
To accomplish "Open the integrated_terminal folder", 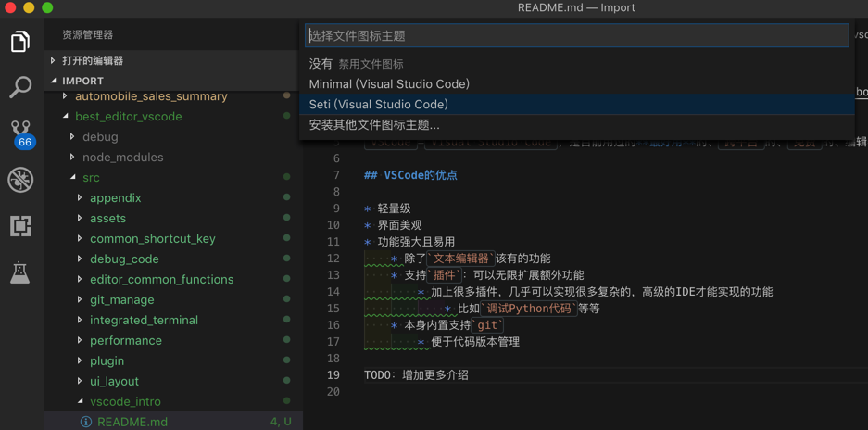I will [144, 321].
